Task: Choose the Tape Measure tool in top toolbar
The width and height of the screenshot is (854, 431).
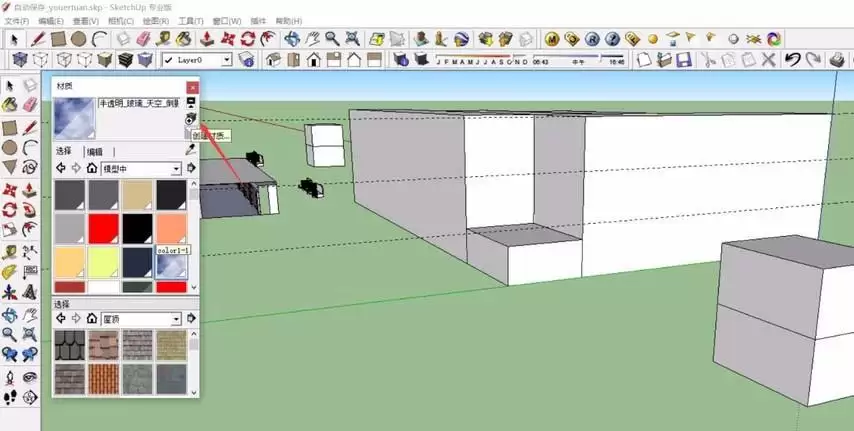Action: [x=163, y=39]
